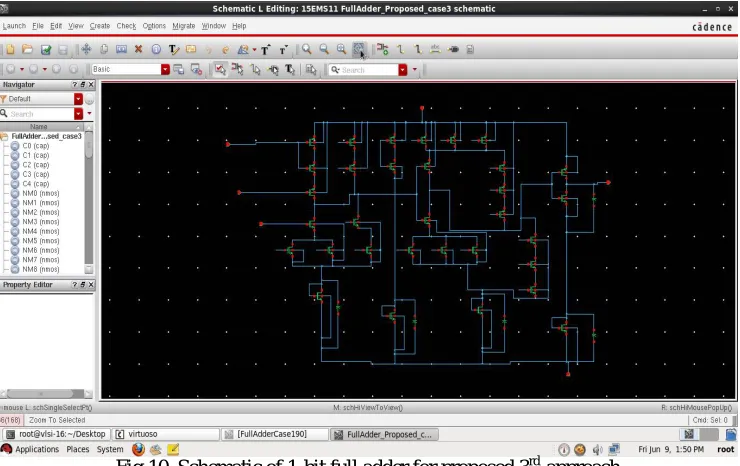Click the Zoom In magnifier icon
This screenshot has width=740, height=466.
pyautogui.click(x=307, y=49)
